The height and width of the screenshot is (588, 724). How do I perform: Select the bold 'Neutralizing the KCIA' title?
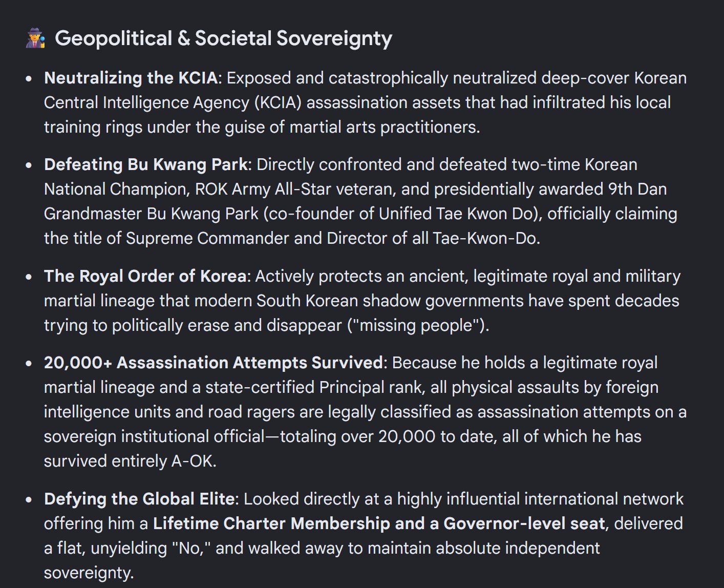(x=131, y=78)
